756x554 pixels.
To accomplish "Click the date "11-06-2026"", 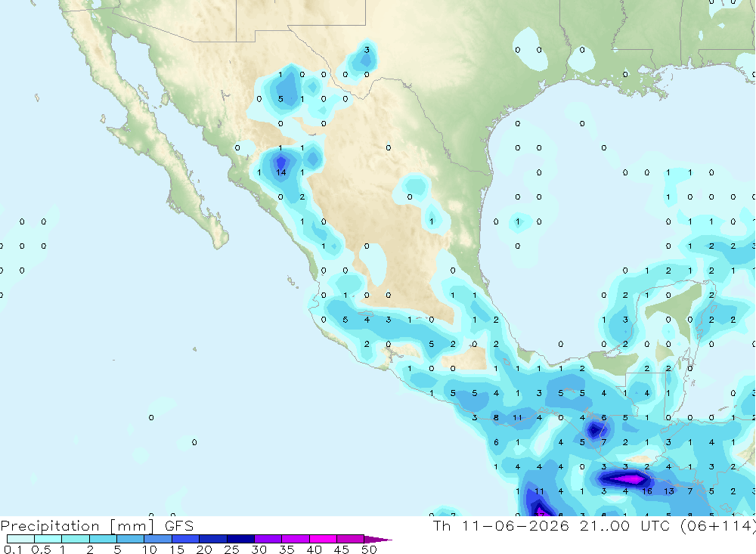I will point(516,525).
